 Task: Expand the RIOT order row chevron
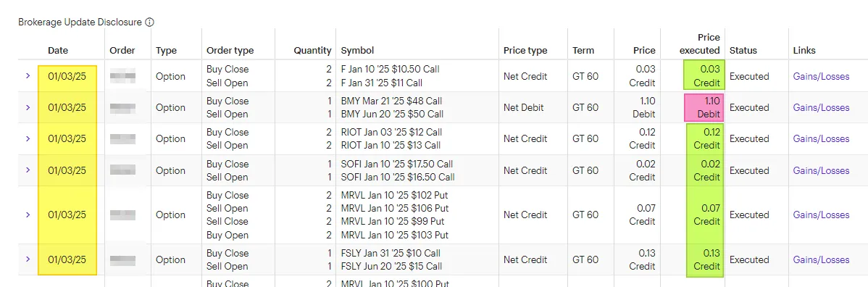pyautogui.click(x=28, y=138)
